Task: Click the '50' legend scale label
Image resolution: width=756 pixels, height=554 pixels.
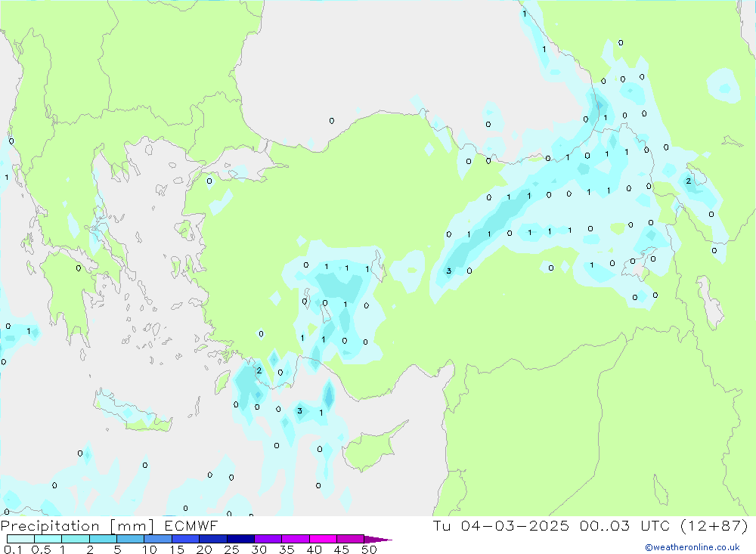Action: point(369,549)
